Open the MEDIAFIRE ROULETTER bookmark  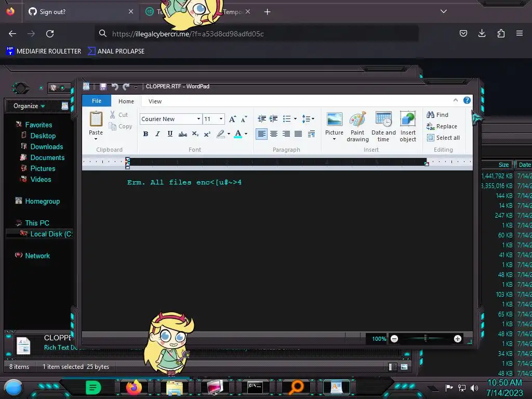pos(44,51)
